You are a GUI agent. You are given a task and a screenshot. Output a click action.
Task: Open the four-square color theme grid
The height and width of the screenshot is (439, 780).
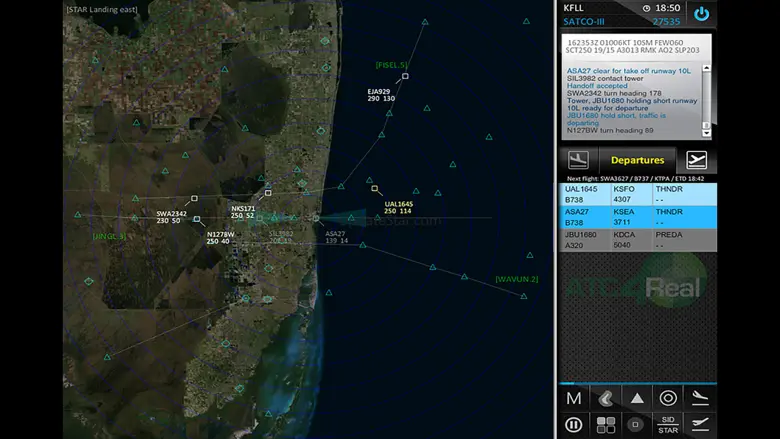point(605,425)
